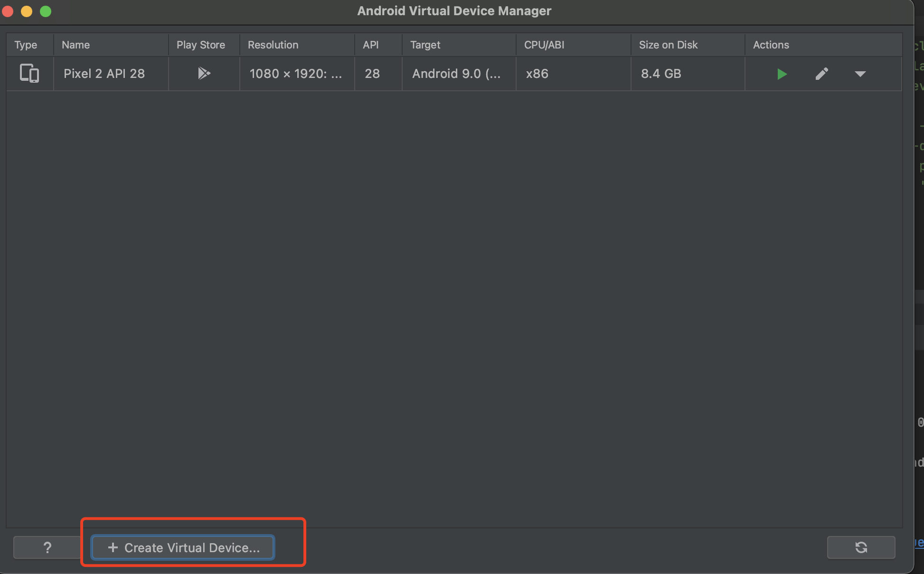Select the Pixel 2 API 28 device name
The image size is (924, 574).
(104, 74)
